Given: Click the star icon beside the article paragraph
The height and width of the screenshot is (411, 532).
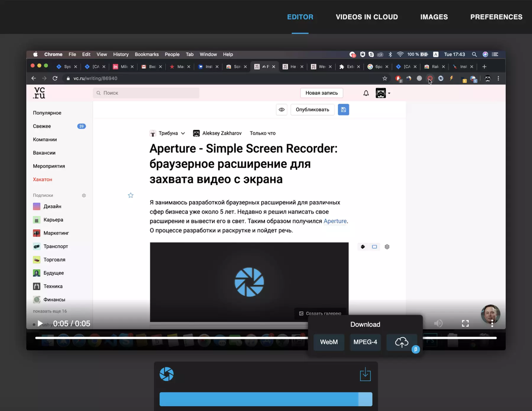Looking at the screenshot, I should point(130,195).
